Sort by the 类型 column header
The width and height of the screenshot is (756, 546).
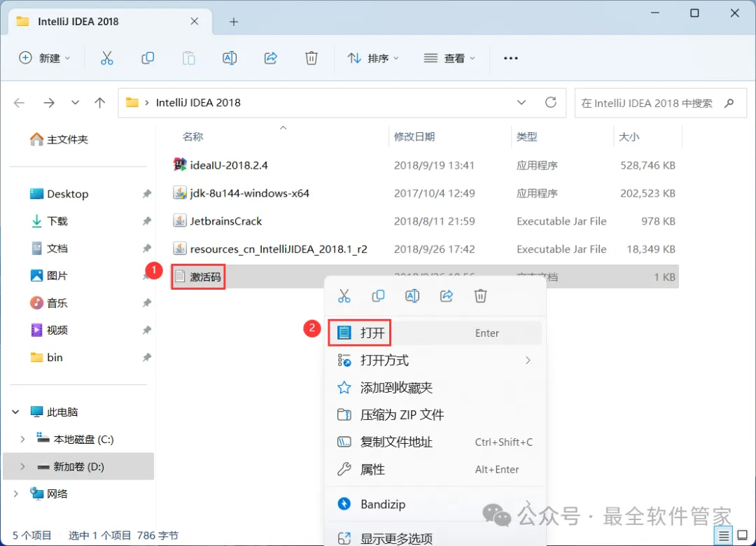(x=526, y=137)
